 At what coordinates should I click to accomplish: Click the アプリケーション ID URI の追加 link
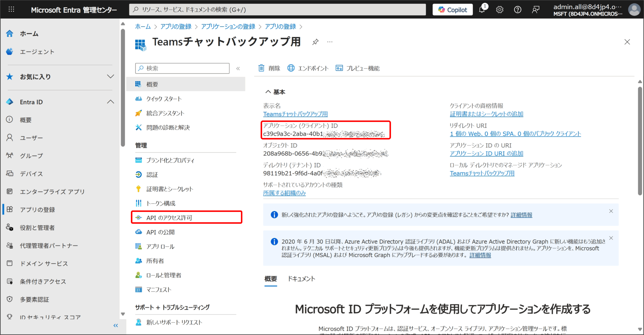coord(486,153)
